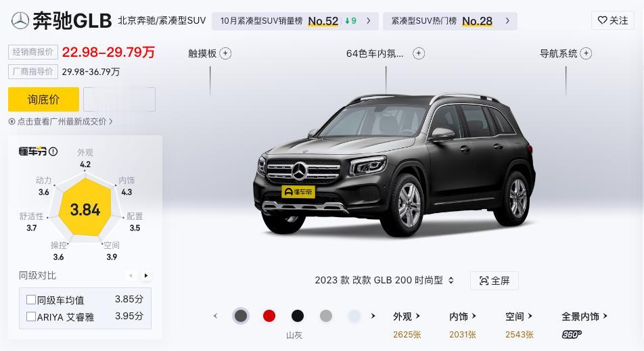Image resolution: width=644 pixels, height=351 pixels.
Task: Select the black color swatch
Action: coord(298,316)
